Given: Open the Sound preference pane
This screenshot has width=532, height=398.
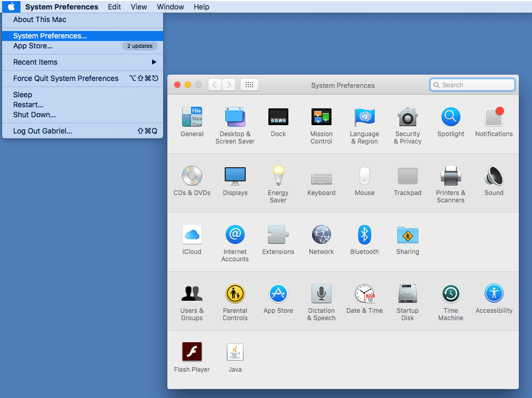Looking at the screenshot, I should (x=494, y=181).
